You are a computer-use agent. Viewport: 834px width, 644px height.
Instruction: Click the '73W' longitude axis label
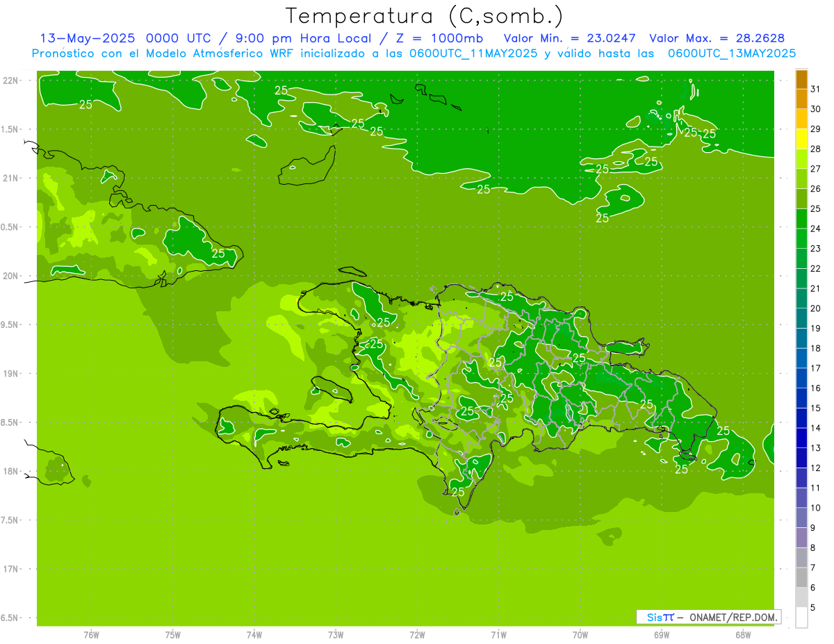[336, 635]
